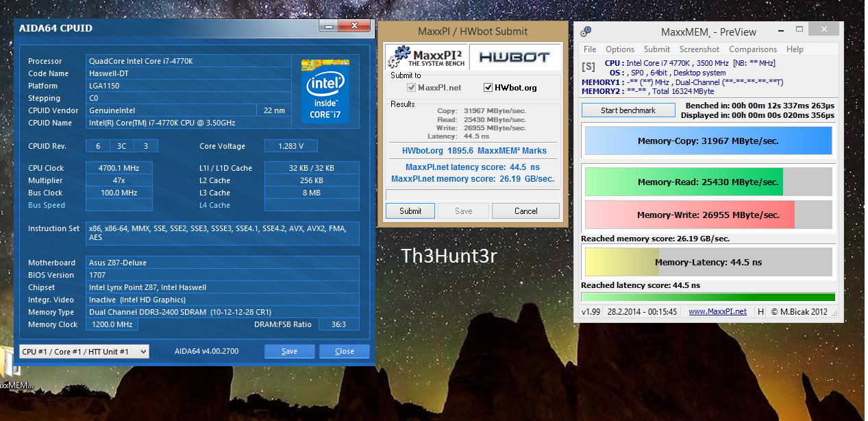Click the empty progress field above Submit

tap(473, 195)
